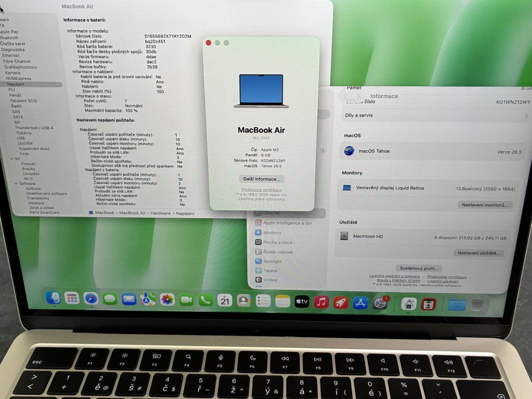
Task: Open Messages app in Dock
Action: (x=110, y=299)
